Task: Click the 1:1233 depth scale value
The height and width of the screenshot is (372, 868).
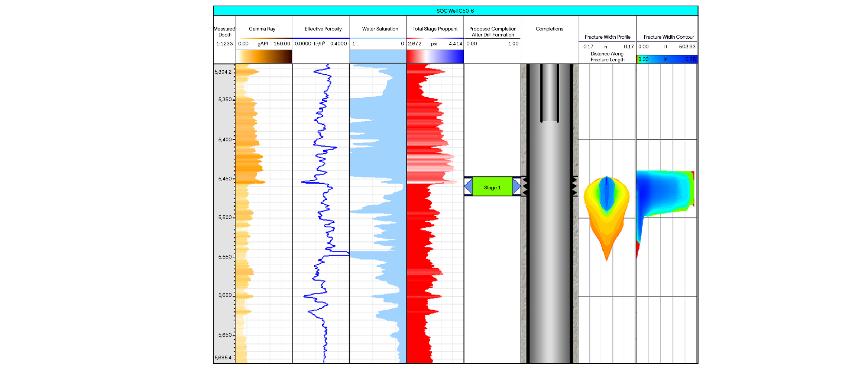Action: pyautogui.click(x=224, y=44)
